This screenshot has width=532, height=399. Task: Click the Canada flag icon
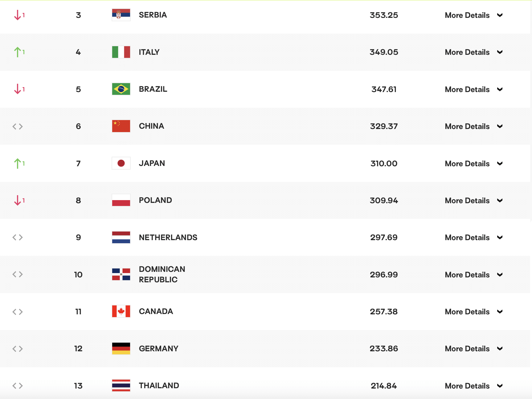tap(121, 311)
